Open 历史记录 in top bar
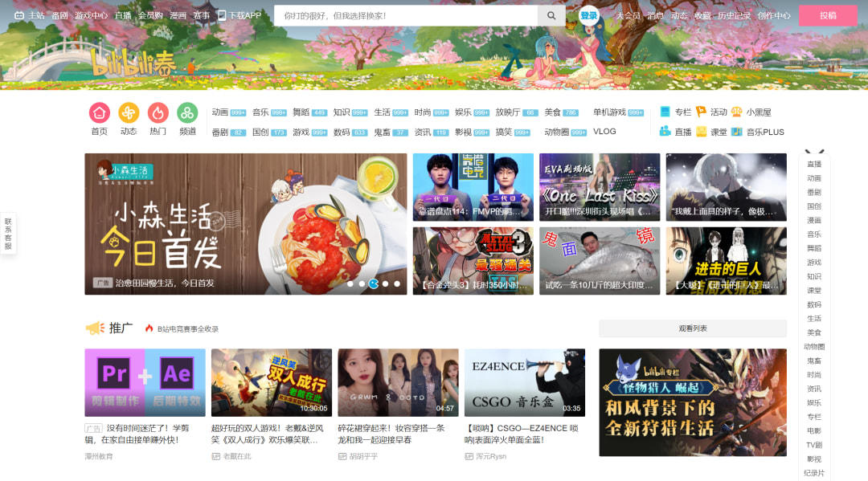Viewport: 868px width, 481px height. tap(734, 15)
